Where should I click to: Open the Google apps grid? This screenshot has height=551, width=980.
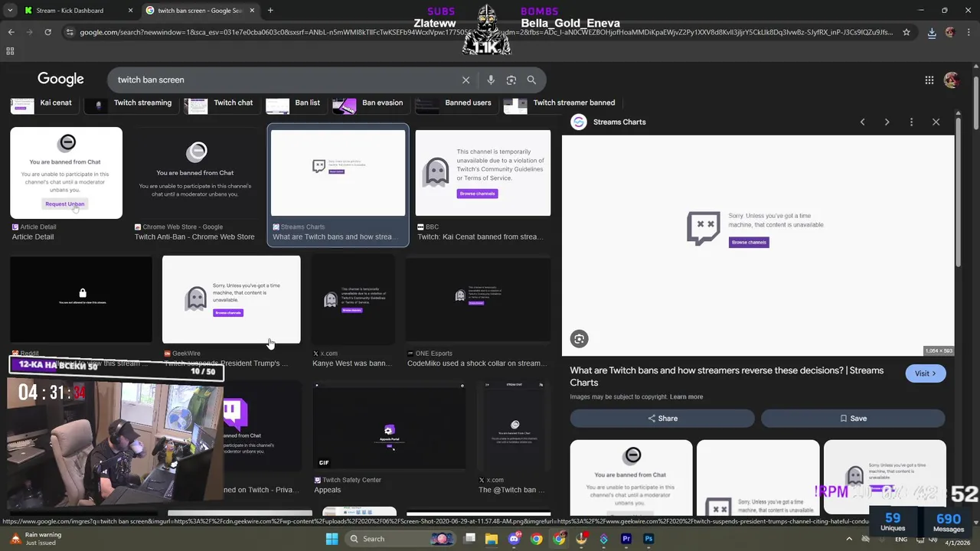tap(929, 80)
